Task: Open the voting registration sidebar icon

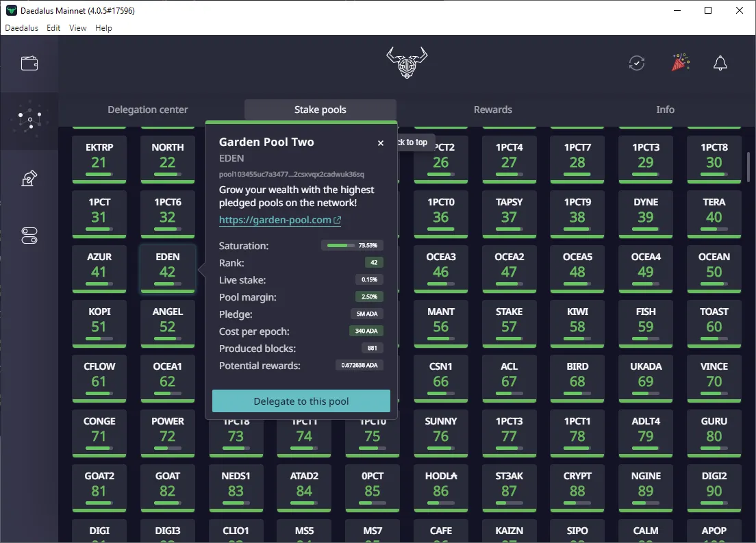Action: (x=29, y=178)
